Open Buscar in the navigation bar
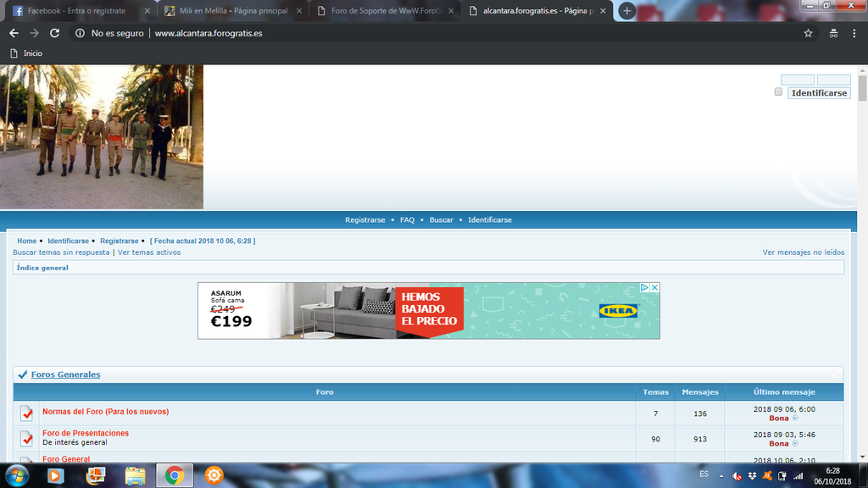The width and height of the screenshot is (868, 488). [x=441, y=220]
